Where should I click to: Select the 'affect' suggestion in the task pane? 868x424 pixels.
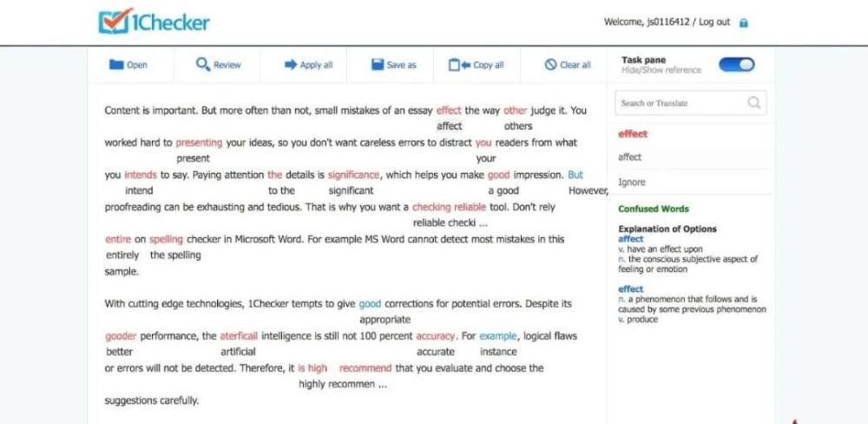(630, 157)
